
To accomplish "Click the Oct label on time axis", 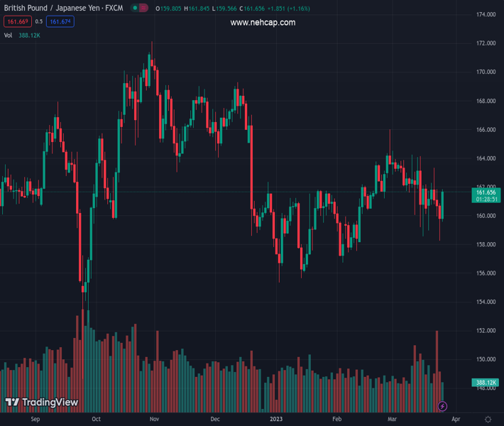I will [x=96, y=420].
